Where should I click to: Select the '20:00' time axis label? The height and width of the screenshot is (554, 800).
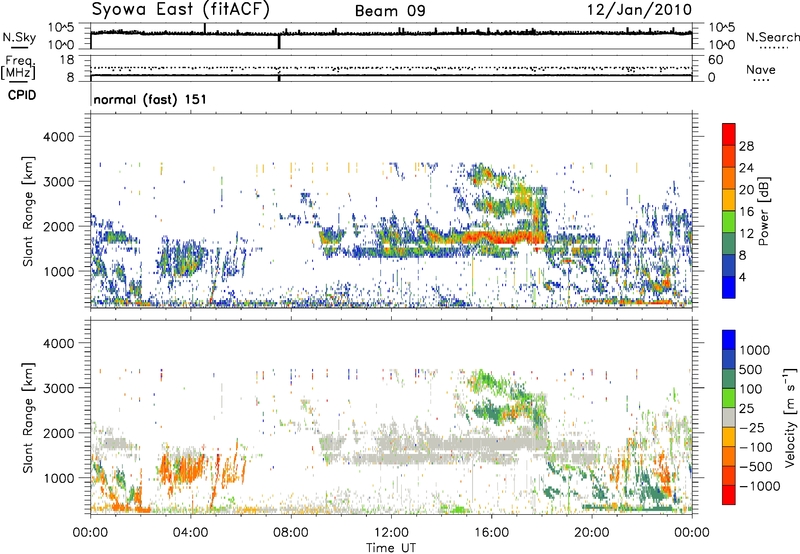(591, 533)
